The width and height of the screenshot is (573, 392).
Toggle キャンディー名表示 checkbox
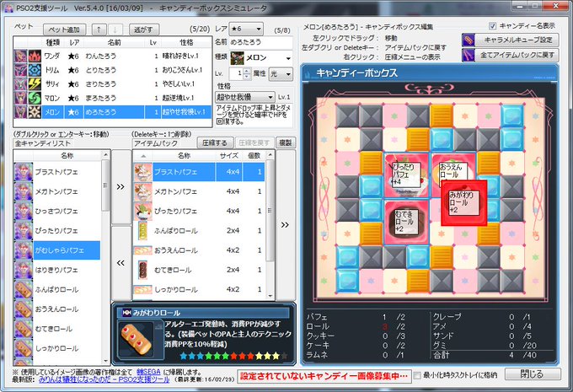click(x=493, y=25)
